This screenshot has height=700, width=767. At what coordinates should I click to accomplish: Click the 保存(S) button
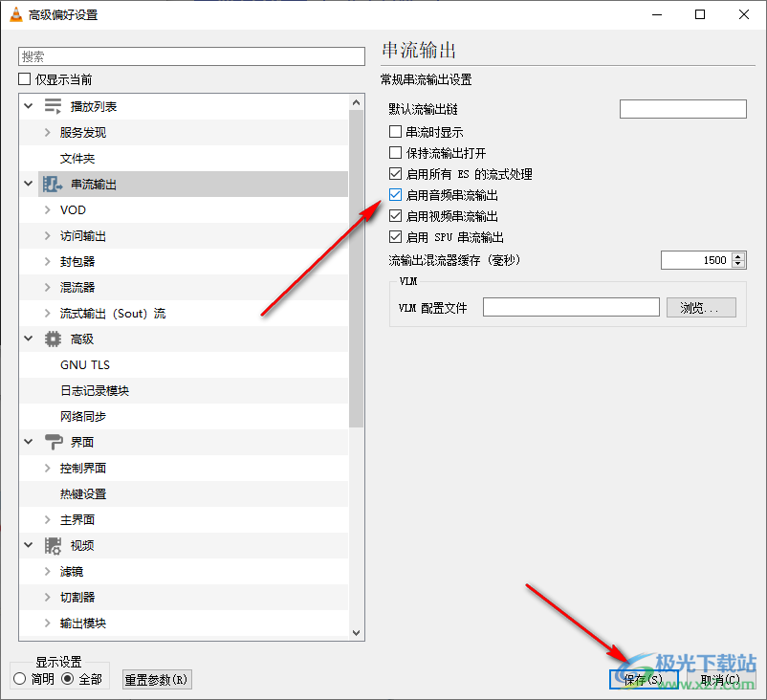pyautogui.click(x=644, y=680)
